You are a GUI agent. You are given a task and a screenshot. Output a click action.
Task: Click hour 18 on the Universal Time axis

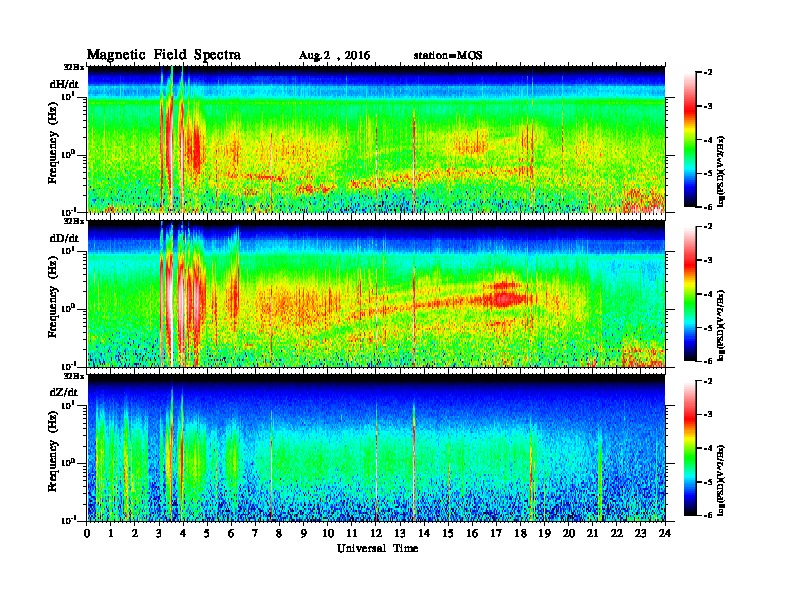click(520, 534)
